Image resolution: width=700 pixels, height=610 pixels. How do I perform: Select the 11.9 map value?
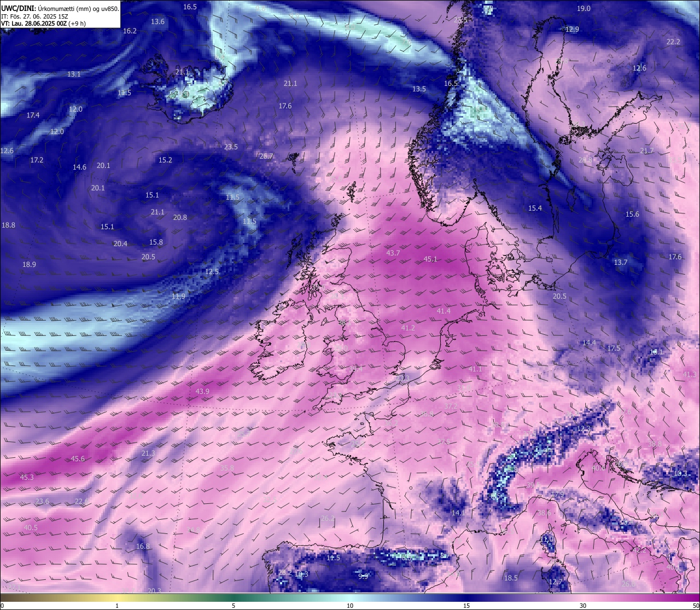pyautogui.click(x=178, y=297)
